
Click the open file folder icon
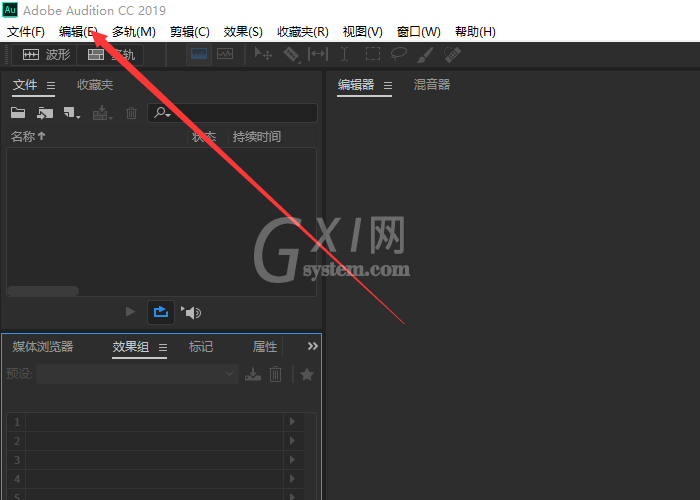click(x=18, y=113)
